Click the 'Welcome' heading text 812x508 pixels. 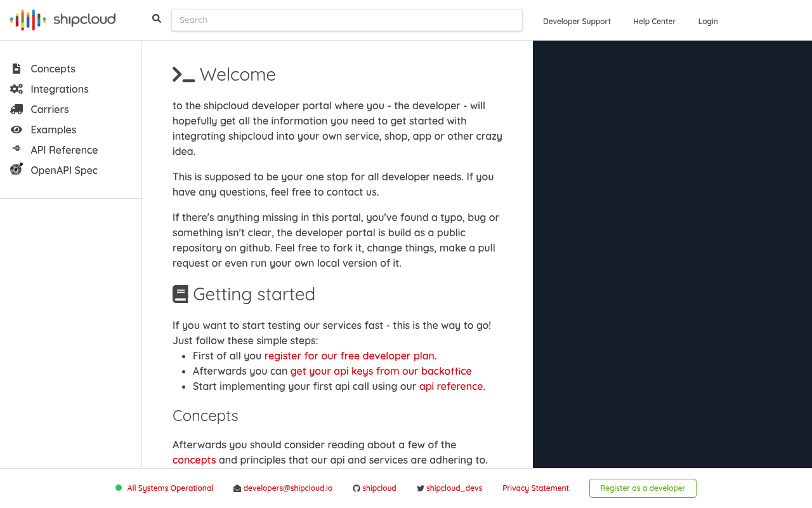click(x=238, y=74)
